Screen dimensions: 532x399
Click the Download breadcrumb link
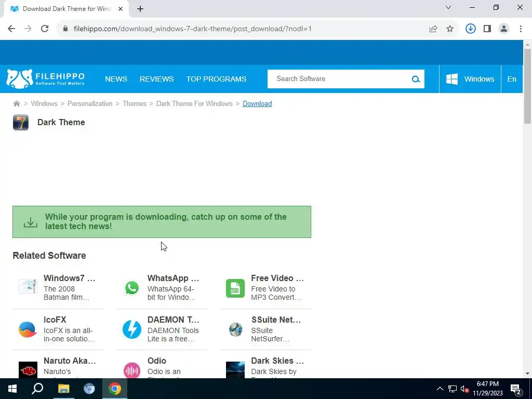point(257,103)
